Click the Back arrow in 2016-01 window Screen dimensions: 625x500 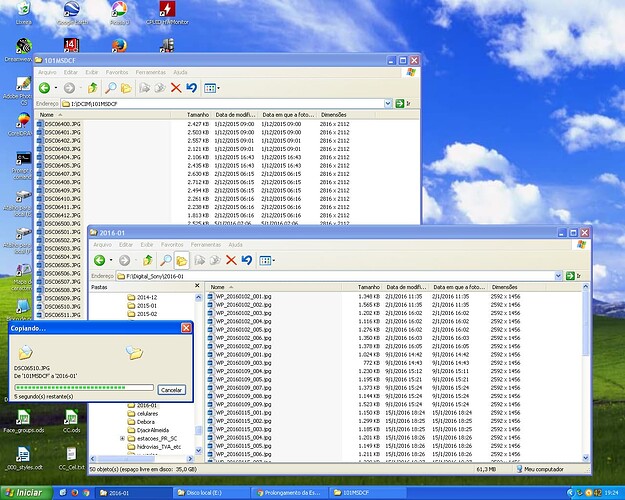(x=97, y=260)
